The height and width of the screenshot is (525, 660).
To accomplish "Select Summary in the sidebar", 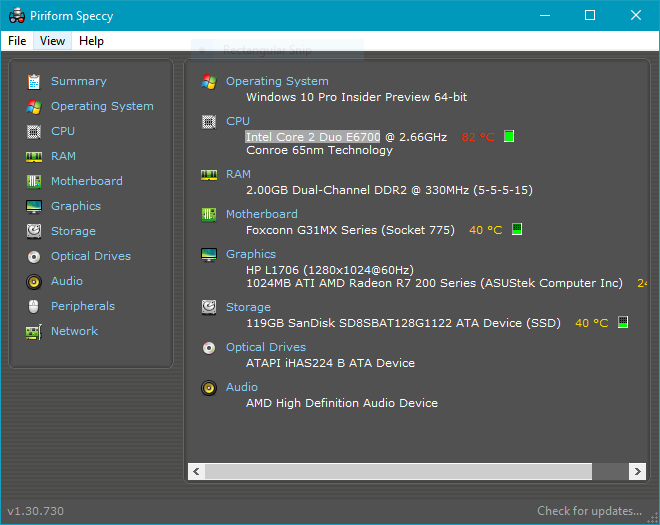I will click(x=79, y=81).
